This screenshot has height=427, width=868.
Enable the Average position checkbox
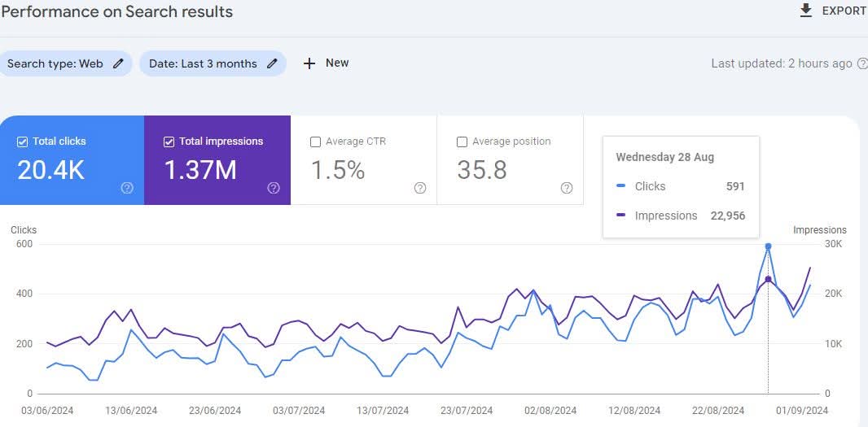[x=462, y=142]
